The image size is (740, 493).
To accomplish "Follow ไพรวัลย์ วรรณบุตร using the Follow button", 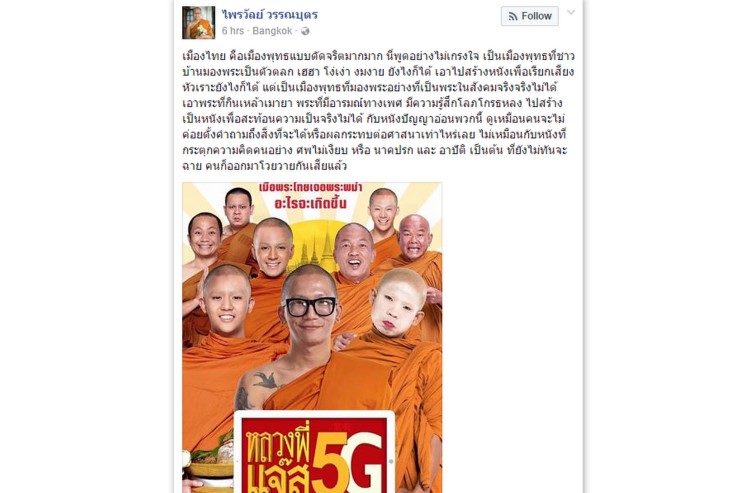I will pos(530,16).
